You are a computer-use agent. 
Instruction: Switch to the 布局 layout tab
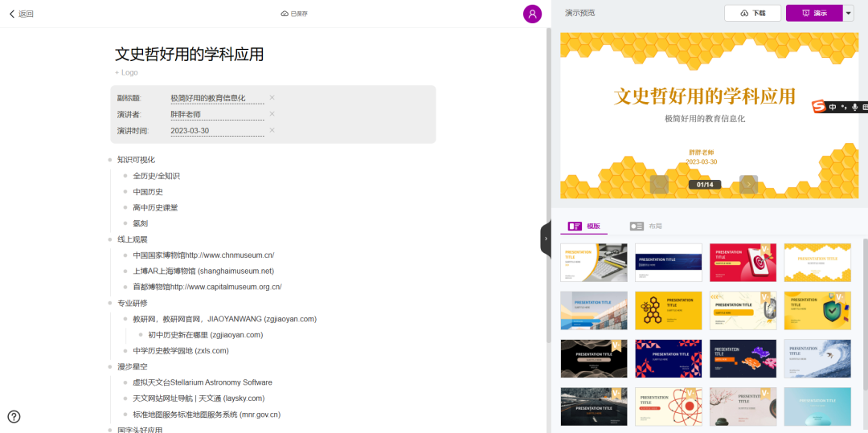[x=646, y=227]
